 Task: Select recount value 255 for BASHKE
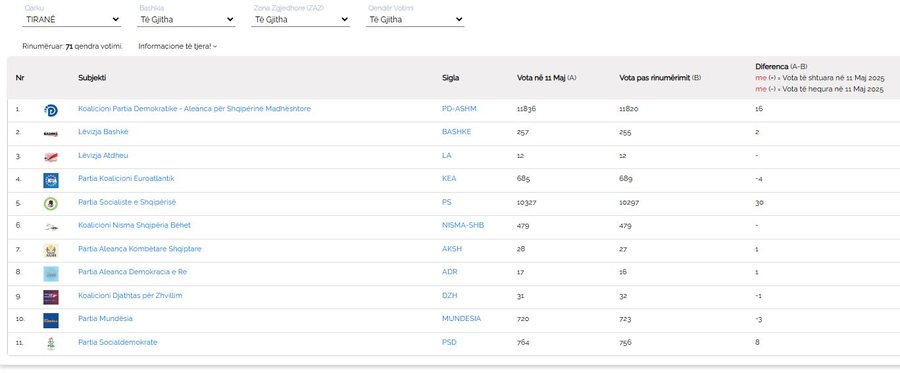coord(625,133)
